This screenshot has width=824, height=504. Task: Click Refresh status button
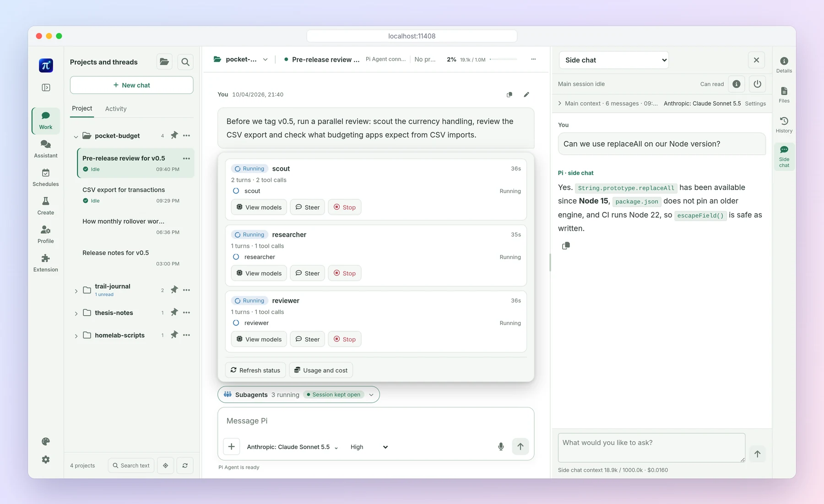pyautogui.click(x=255, y=370)
